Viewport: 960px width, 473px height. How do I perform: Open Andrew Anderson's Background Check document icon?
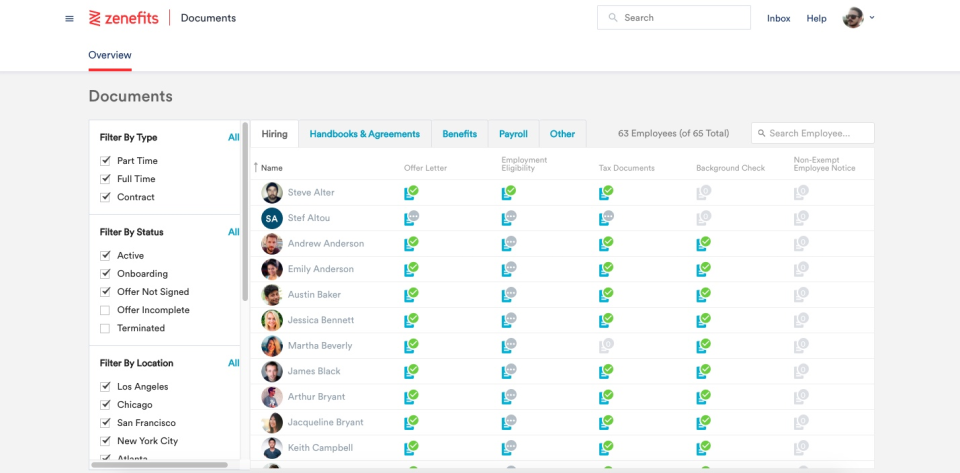[x=703, y=243]
